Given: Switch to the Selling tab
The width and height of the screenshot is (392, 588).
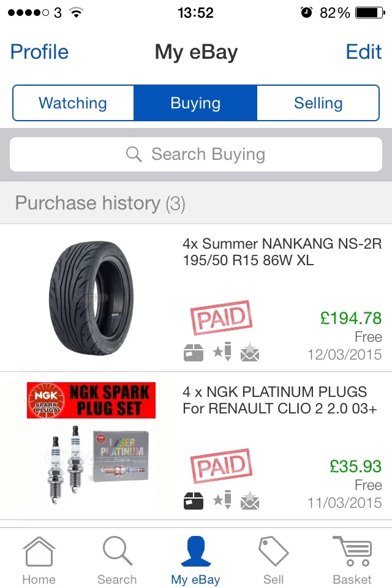Looking at the screenshot, I should pos(318,103).
